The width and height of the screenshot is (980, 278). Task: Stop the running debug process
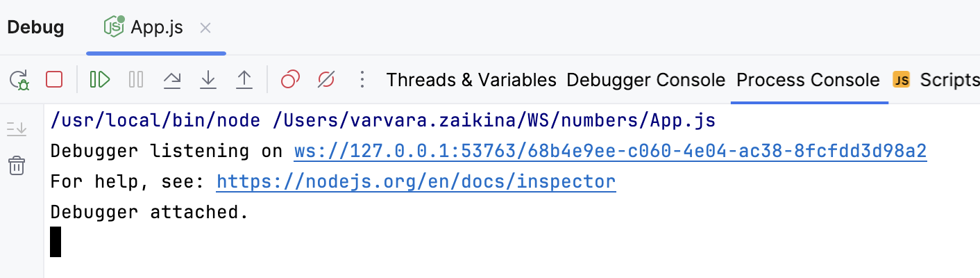(x=54, y=80)
